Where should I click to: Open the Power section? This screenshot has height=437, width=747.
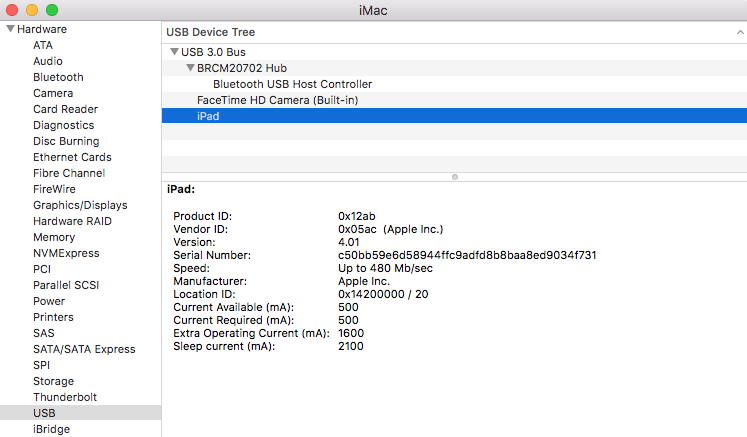pos(49,301)
